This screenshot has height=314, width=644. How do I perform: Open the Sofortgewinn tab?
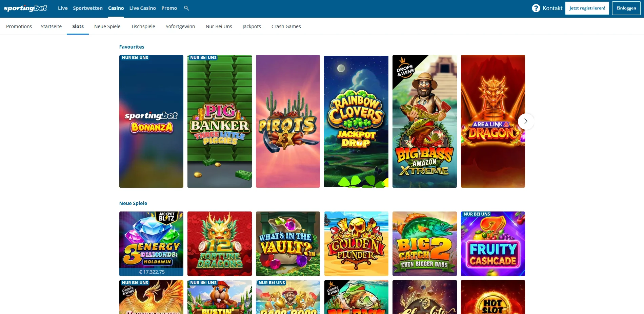point(180,26)
